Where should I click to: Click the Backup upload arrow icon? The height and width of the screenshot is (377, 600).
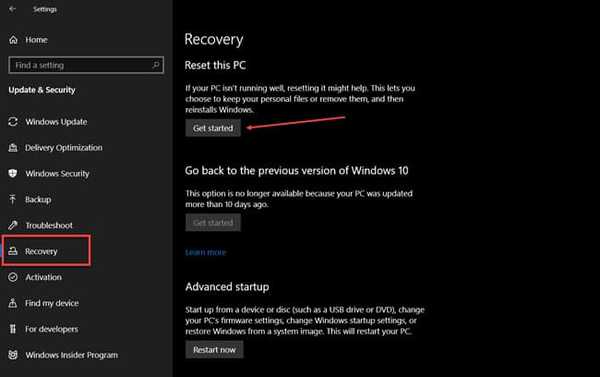coord(13,199)
